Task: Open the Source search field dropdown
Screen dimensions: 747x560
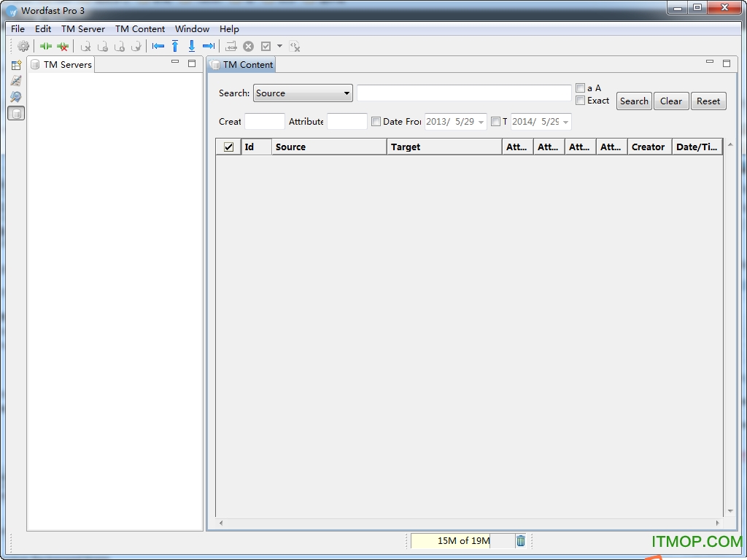Action: pos(346,93)
